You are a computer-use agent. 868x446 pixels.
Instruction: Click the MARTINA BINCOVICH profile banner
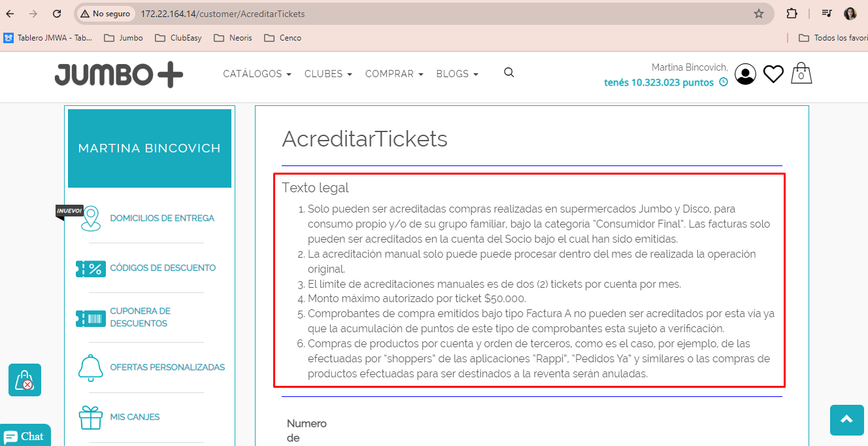pyautogui.click(x=149, y=148)
